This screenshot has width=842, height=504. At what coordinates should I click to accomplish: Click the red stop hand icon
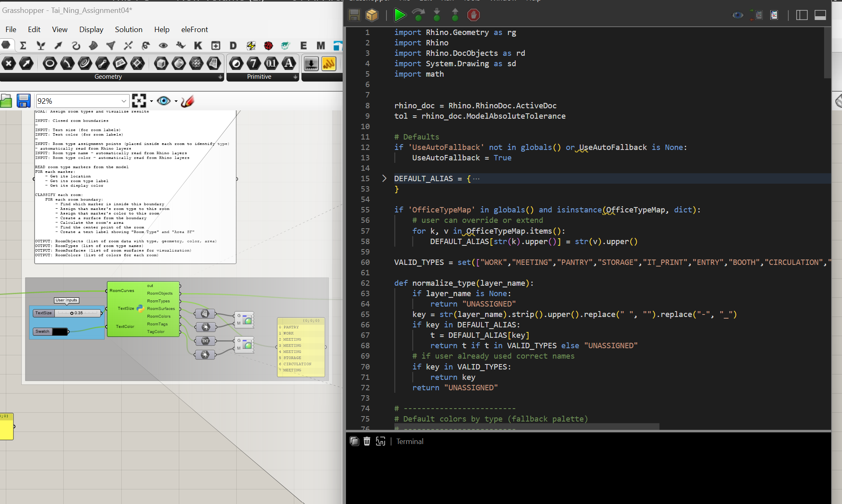point(473,15)
